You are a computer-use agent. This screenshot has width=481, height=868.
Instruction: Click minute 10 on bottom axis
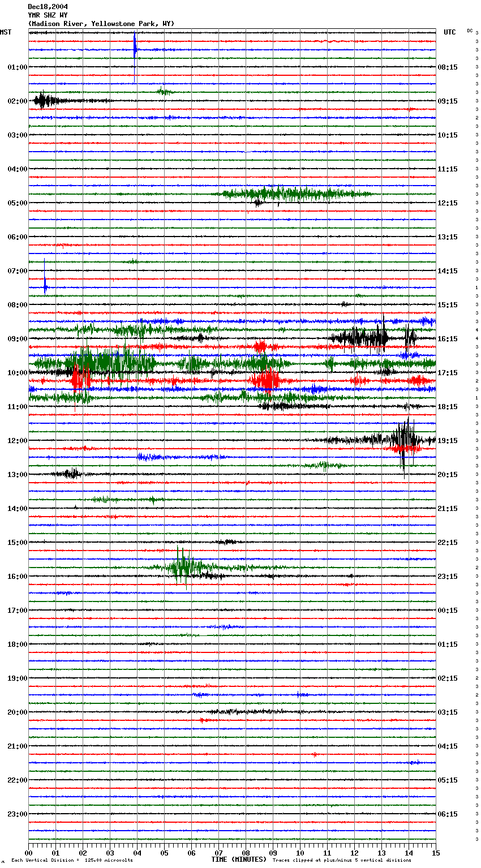(x=300, y=853)
